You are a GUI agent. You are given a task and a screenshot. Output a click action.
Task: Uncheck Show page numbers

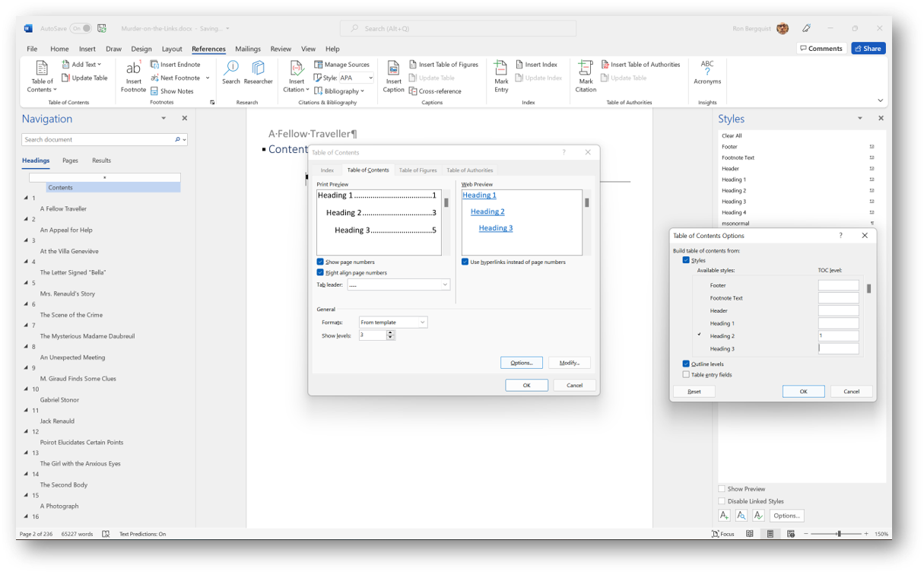tap(320, 261)
